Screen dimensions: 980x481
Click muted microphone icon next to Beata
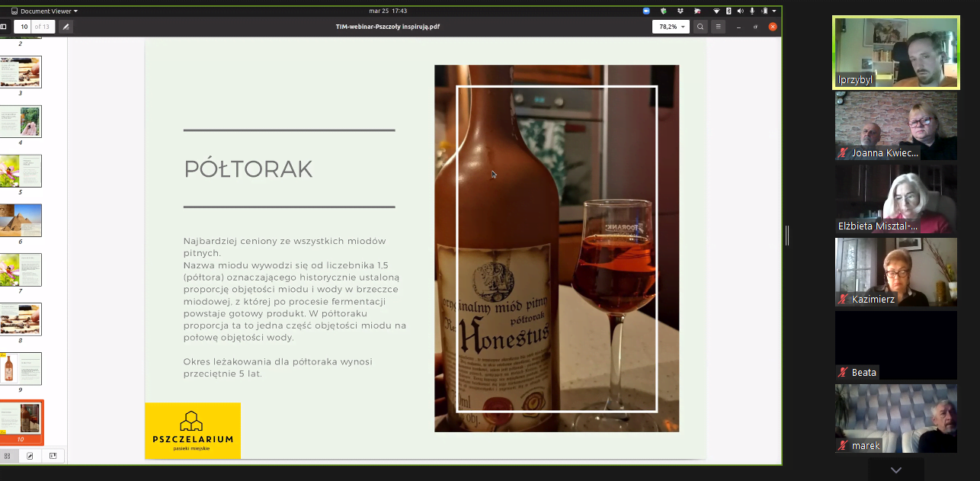click(x=843, y=372)
